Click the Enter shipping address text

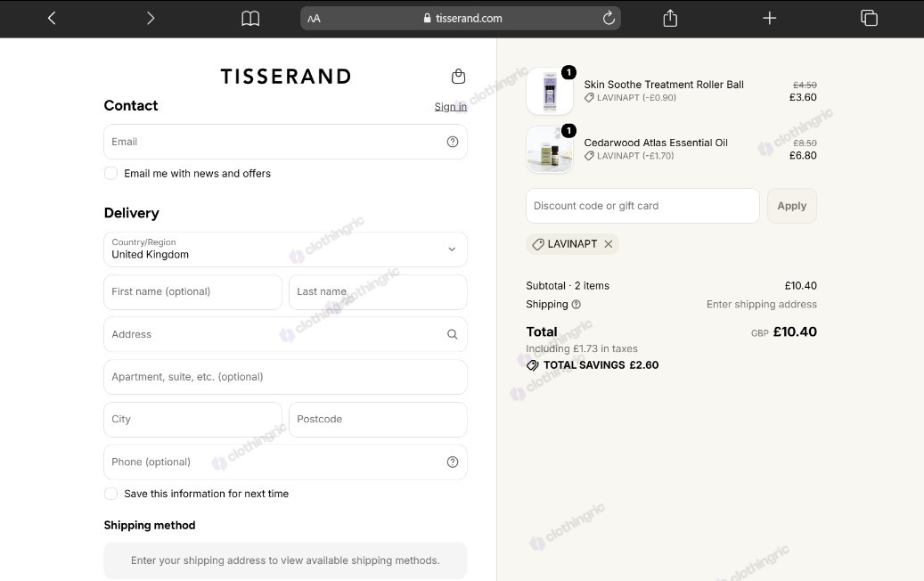(761, 304)
